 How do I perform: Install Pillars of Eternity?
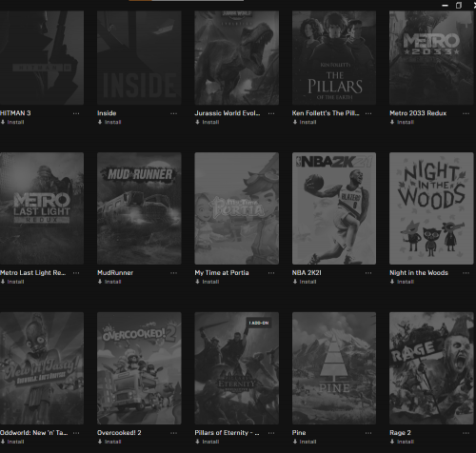point(207,442)
